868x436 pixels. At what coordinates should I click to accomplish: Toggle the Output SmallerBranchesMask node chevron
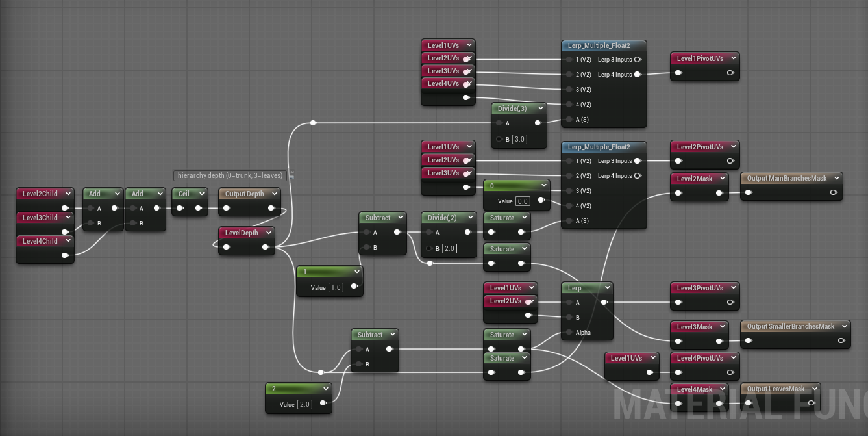tap(844, 326)
